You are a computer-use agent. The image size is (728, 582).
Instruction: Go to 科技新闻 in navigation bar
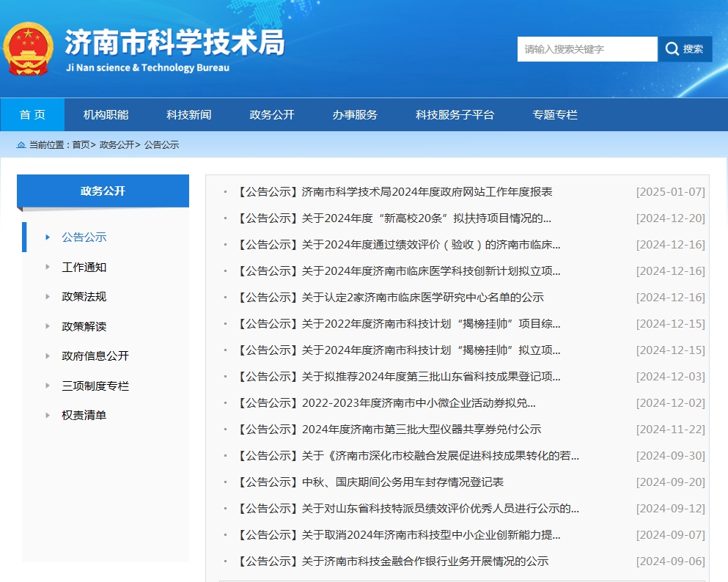(x=188, y=115)
